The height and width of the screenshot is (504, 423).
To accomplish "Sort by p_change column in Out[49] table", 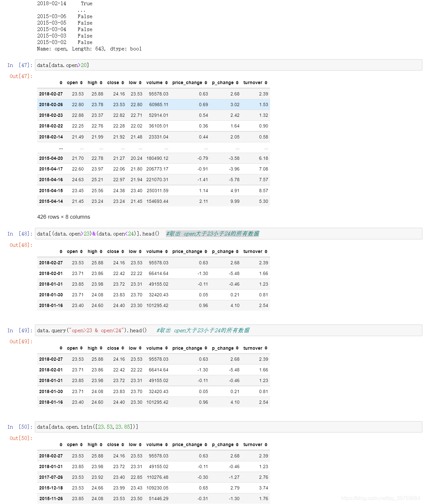I will [x=237, y=348].
